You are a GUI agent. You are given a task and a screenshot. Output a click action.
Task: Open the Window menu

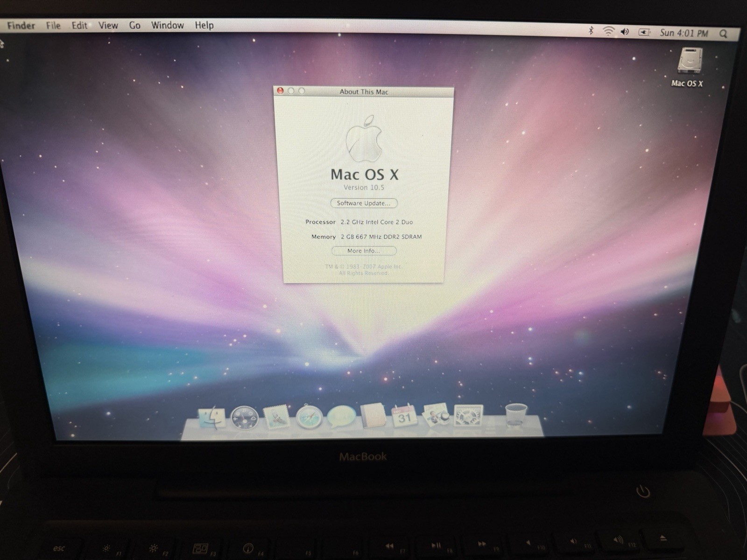coord(167,25)
